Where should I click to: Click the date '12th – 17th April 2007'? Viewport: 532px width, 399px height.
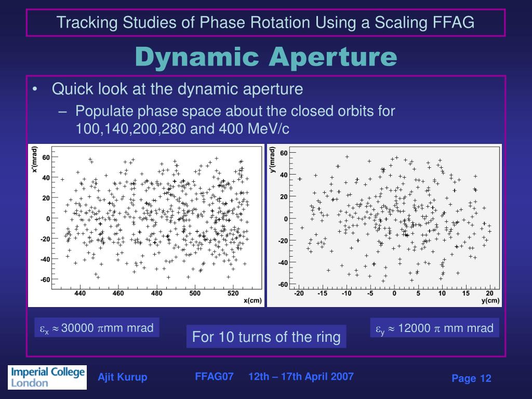tap(301, 376)
